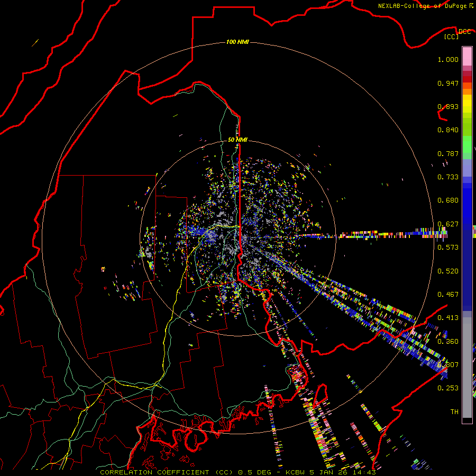
Task: Click the 50 NMI range ring label
Action: pyautogui.click(x=237, y=140)
